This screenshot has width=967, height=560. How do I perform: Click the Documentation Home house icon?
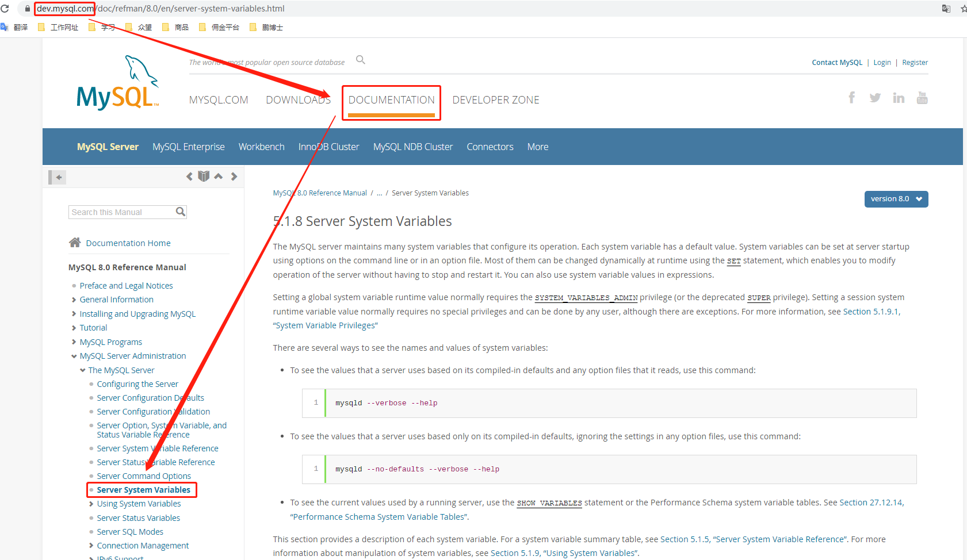pyautogui.click(x=75, y=243)
